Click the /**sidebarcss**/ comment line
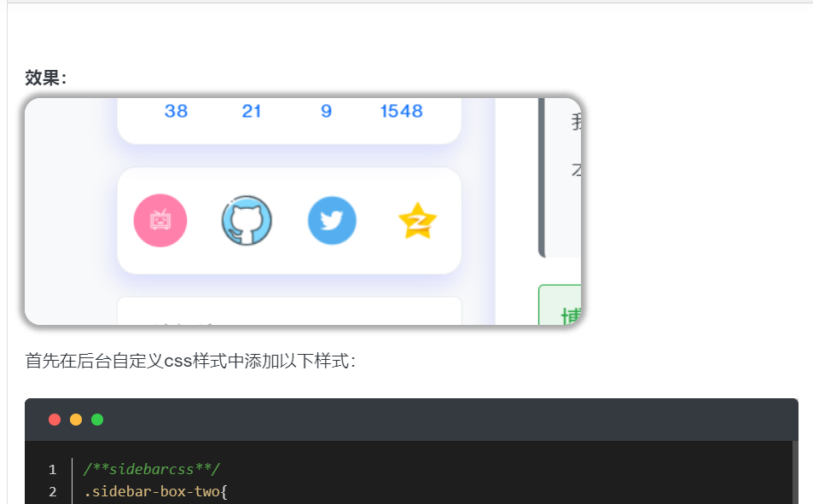 point(151,469)
